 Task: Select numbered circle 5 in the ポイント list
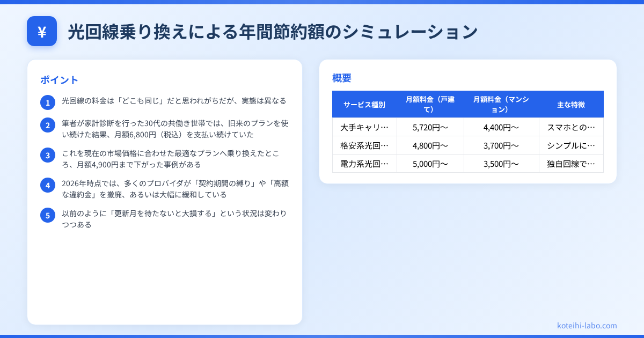tap(48, 215)
